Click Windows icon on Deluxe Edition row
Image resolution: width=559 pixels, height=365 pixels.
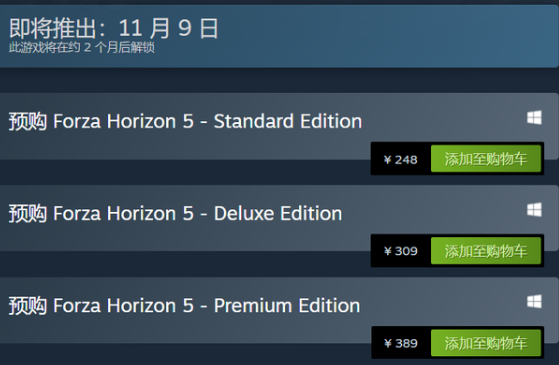click(x=534, y=210)
